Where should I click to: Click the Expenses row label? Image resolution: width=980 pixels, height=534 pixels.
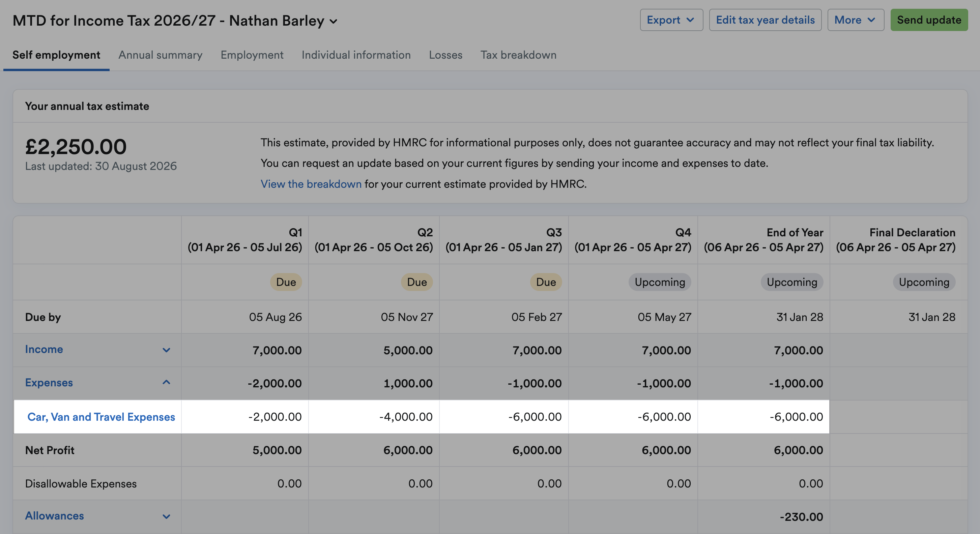point(49,383)
